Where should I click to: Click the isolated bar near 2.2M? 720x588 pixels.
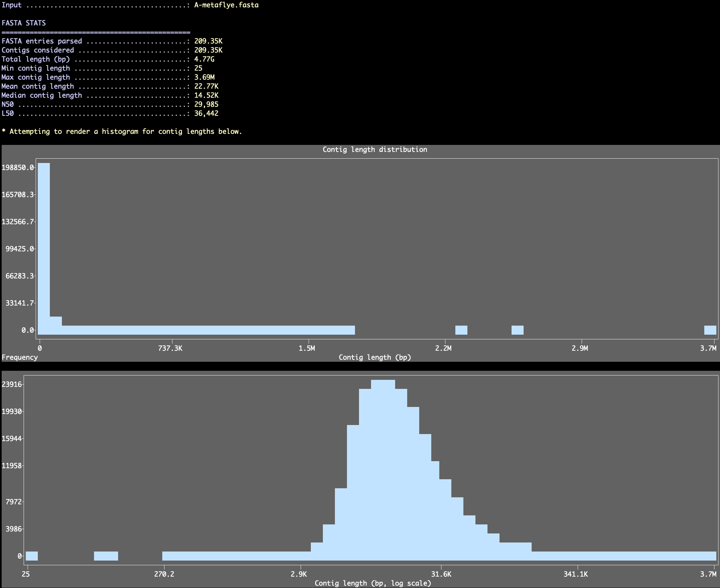[461, 330]
